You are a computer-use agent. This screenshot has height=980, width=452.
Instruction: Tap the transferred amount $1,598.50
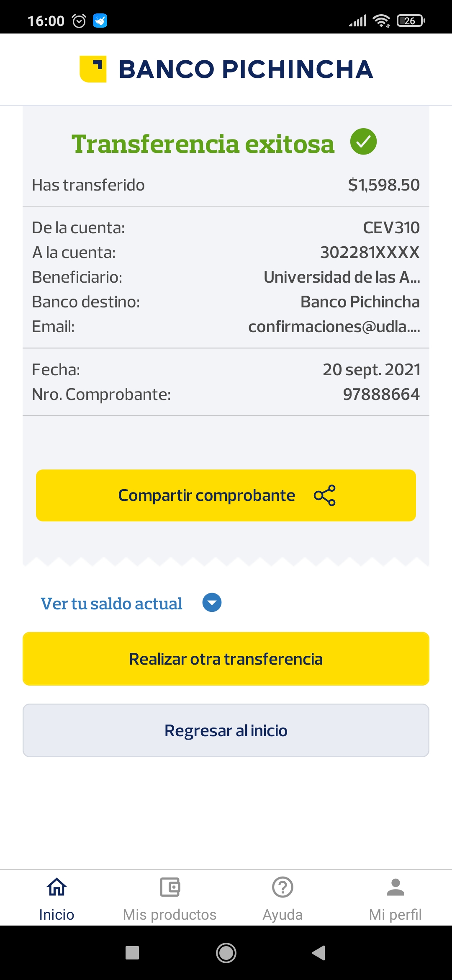384,185
